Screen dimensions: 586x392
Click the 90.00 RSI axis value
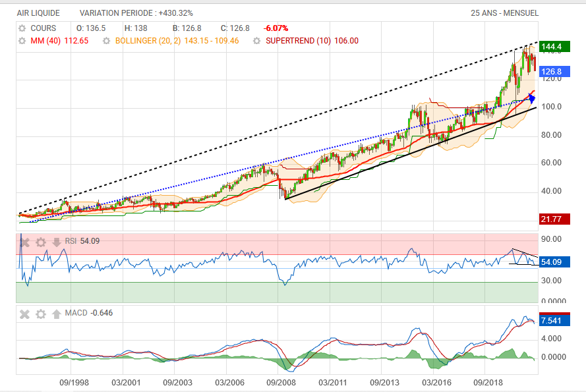[551, 239]
